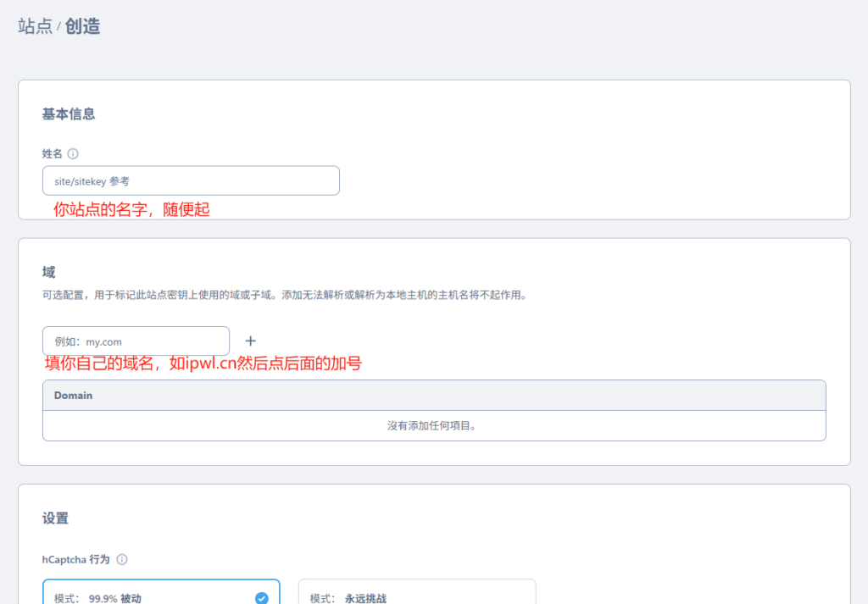
Task: Click the domain input showing 例如: my.com
Action: point(136,341)
